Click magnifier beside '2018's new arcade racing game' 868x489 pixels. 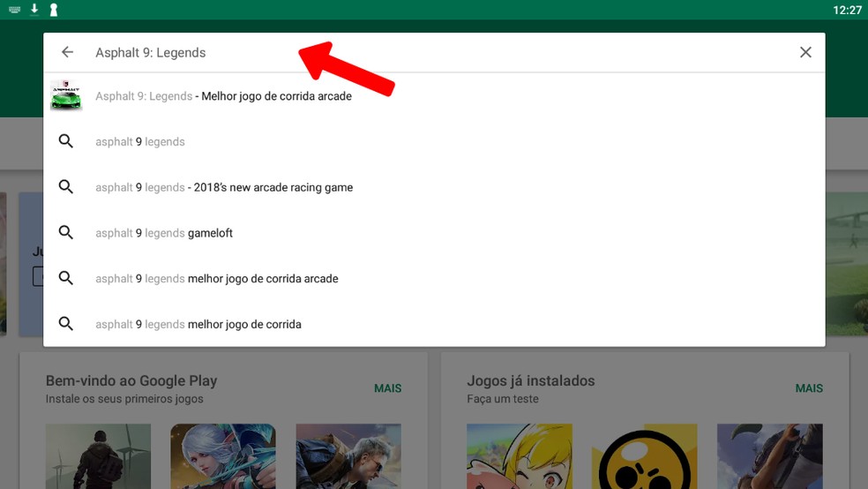click(66, 186)
